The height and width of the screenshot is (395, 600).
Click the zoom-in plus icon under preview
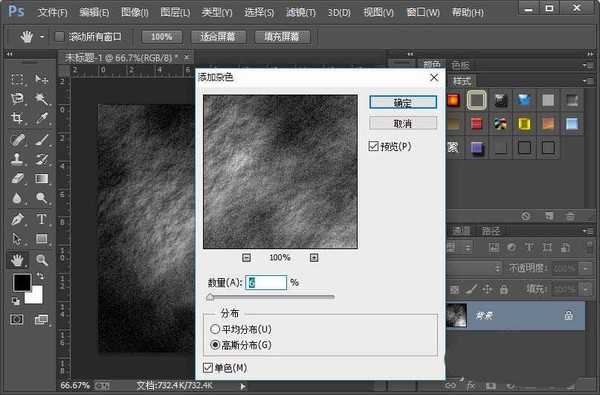pyautogui.click(x=314, y=258)
